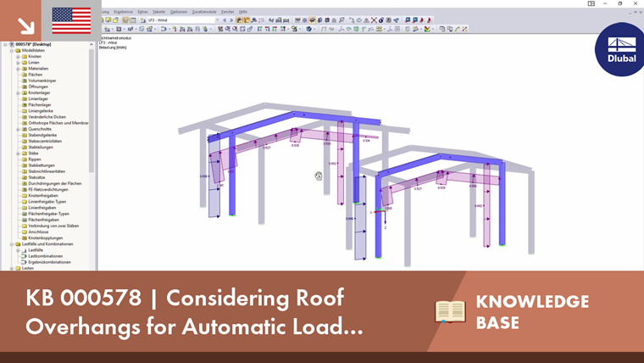Open the Ergebnisse menu
644x363 pixels.
[123, 12]
